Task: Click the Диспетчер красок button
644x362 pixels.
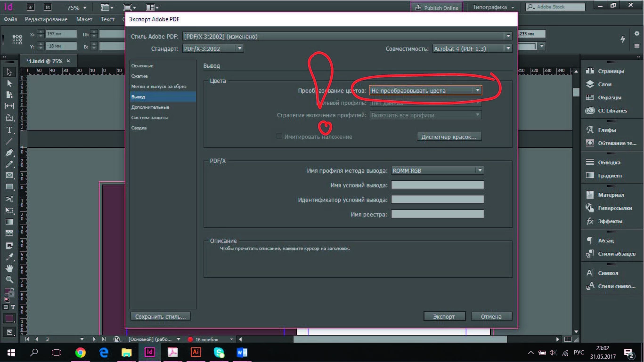Action: (449, 137)
